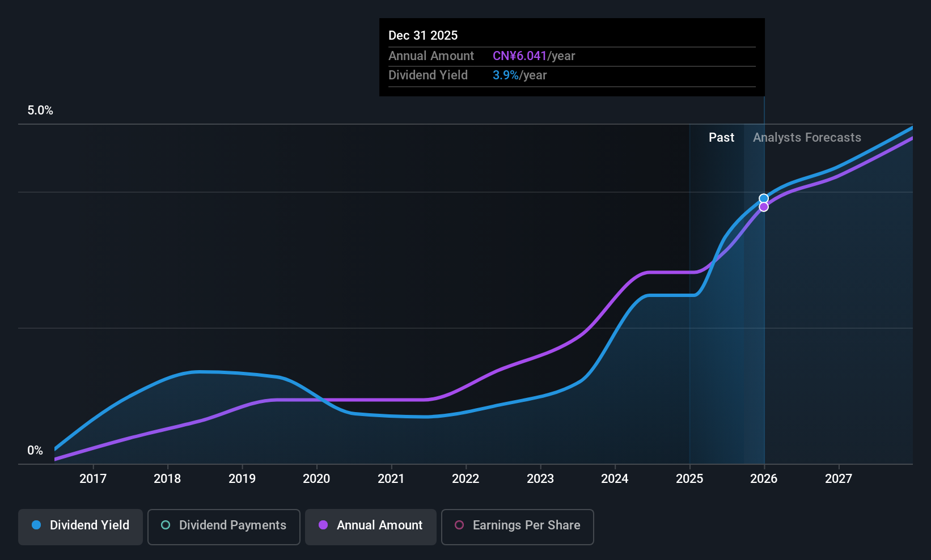Click the 2020 x-axis label
The height and width of the screenshot is (560, 931).
pyautogui.click(x=316, y=479)
